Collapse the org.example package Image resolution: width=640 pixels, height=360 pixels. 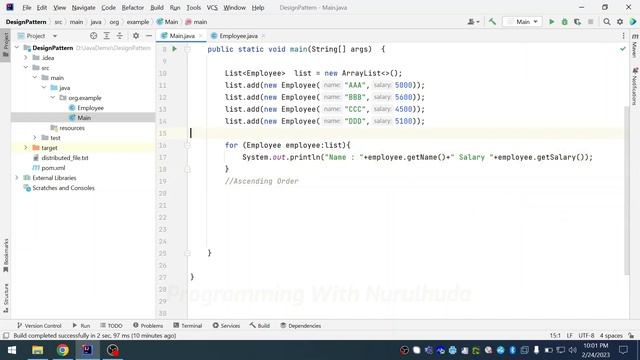coord(53,98)
